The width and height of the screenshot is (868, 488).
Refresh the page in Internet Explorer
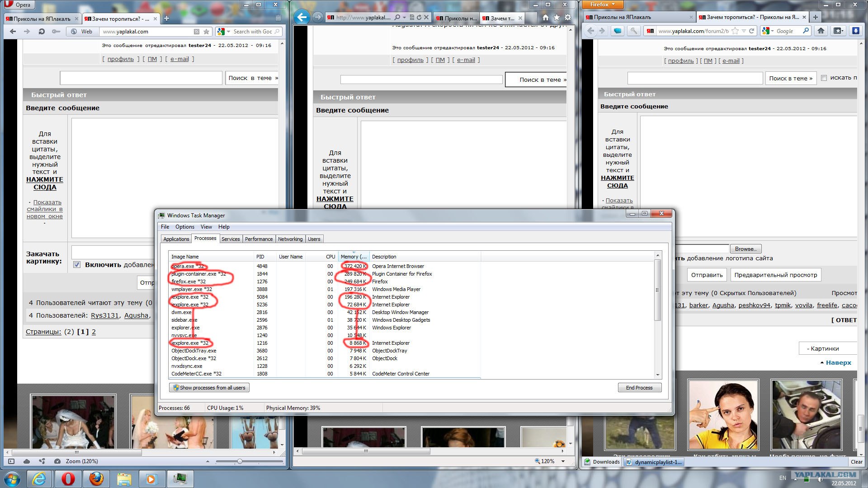[419, 18]
